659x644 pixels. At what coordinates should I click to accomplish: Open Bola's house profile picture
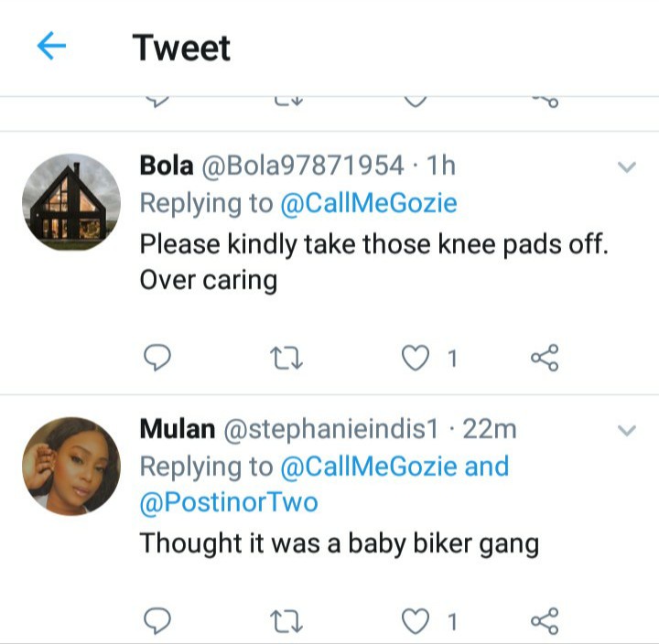(71, 203)
